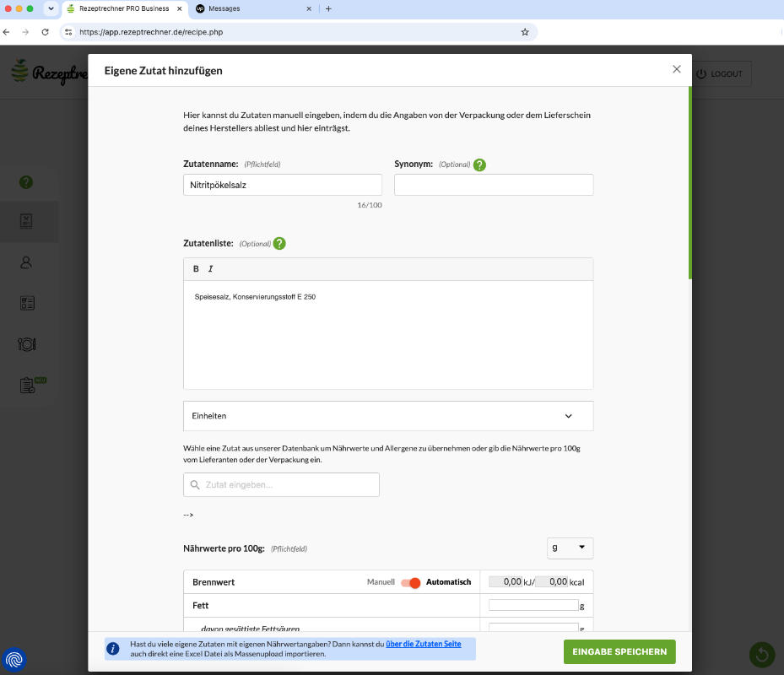
Task: Close the Messages tab
Action: click(x=309, y=8)
